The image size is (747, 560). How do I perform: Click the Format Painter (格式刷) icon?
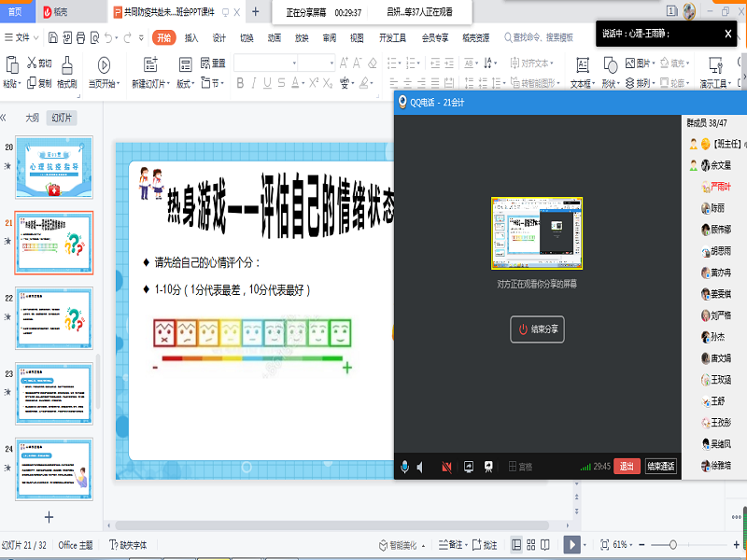point(67,64)
